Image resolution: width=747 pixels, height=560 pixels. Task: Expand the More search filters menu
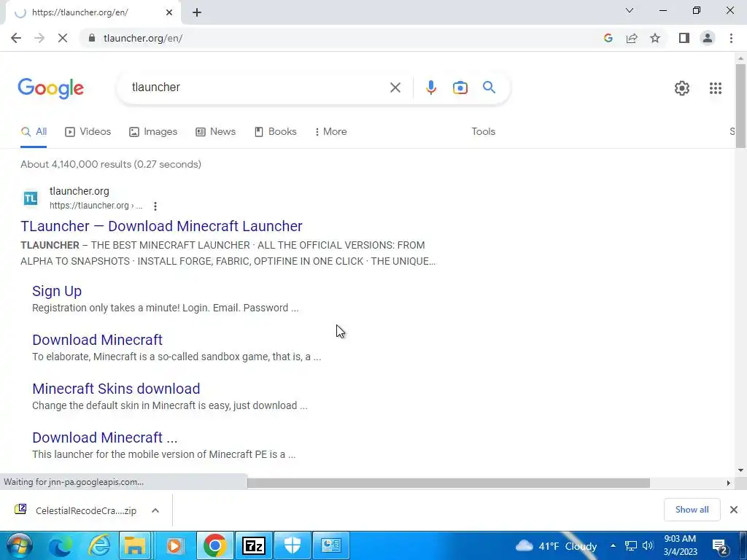330,132
